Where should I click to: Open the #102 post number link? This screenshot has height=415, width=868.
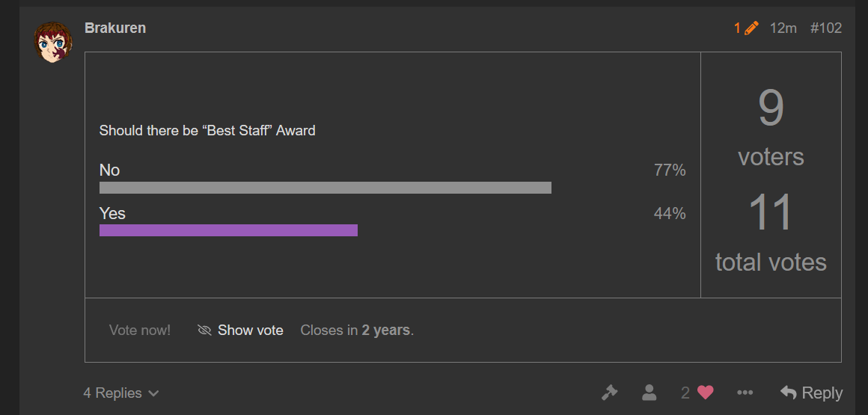[826, 28]
